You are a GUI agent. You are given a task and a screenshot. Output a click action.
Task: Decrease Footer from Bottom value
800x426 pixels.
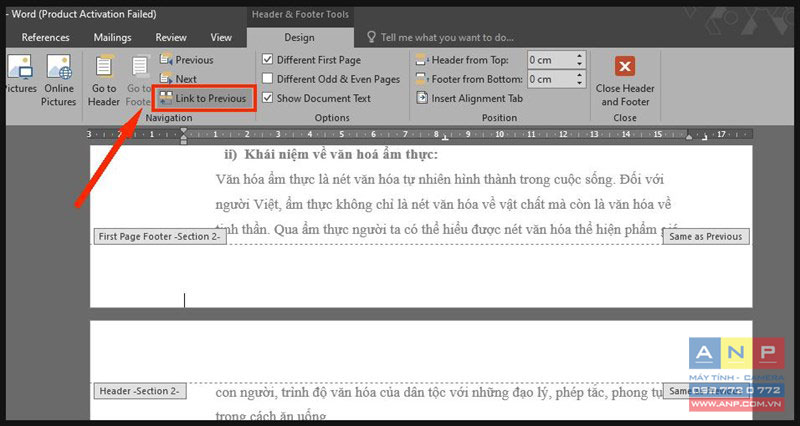[580, 83]
